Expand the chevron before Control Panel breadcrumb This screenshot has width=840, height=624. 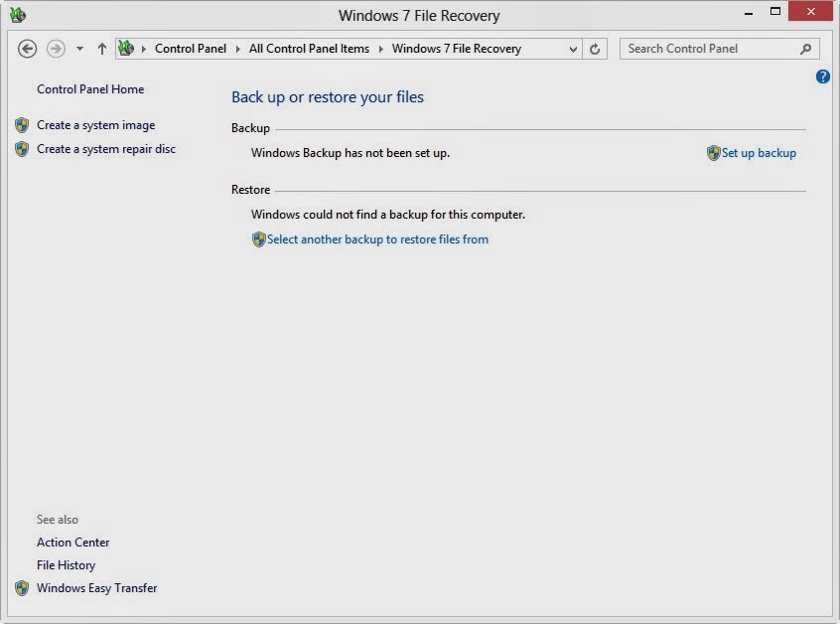click(x=144, y=49)
